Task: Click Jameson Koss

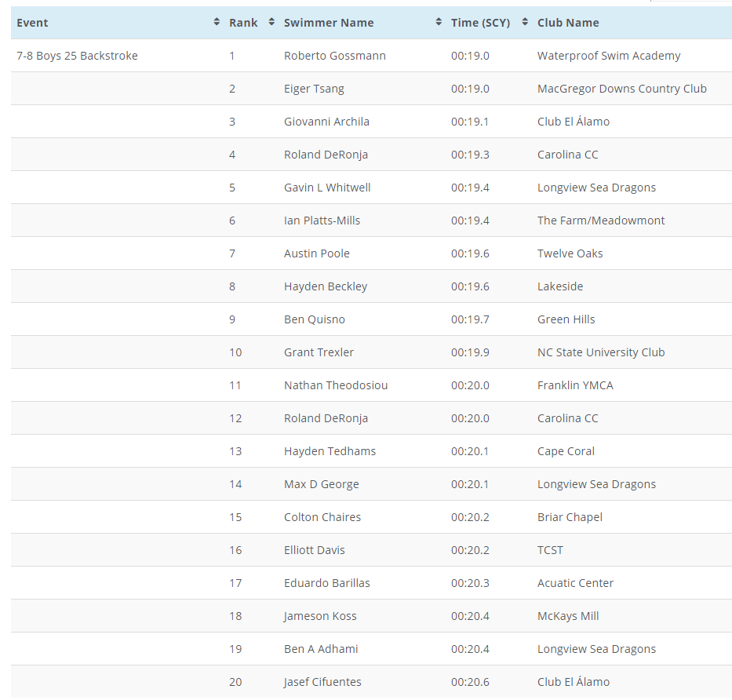Action: (x=320, y=616)
